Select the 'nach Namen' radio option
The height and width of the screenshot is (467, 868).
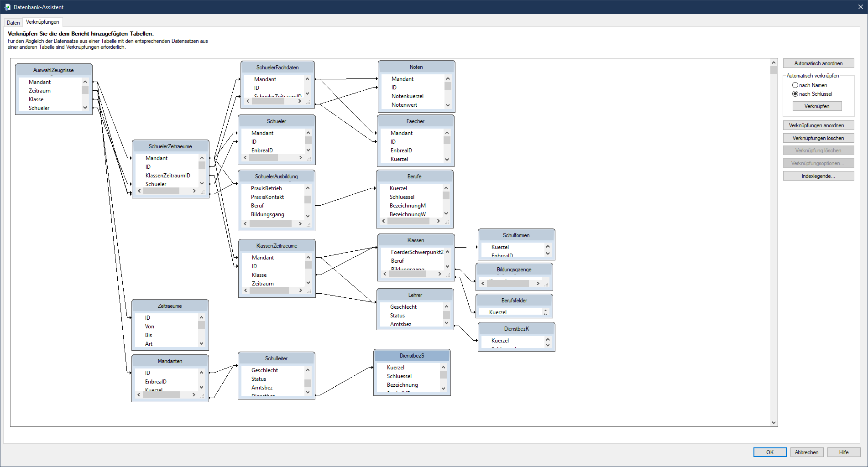(x=795, y=85)
